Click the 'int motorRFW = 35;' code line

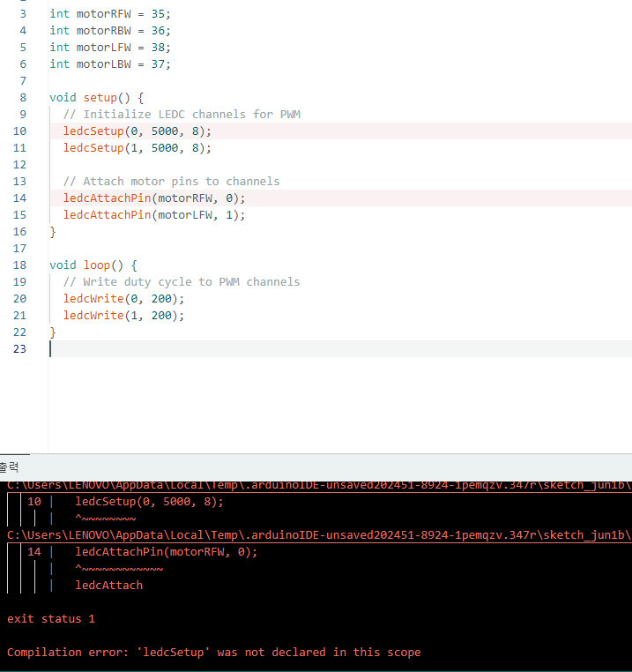110,14
